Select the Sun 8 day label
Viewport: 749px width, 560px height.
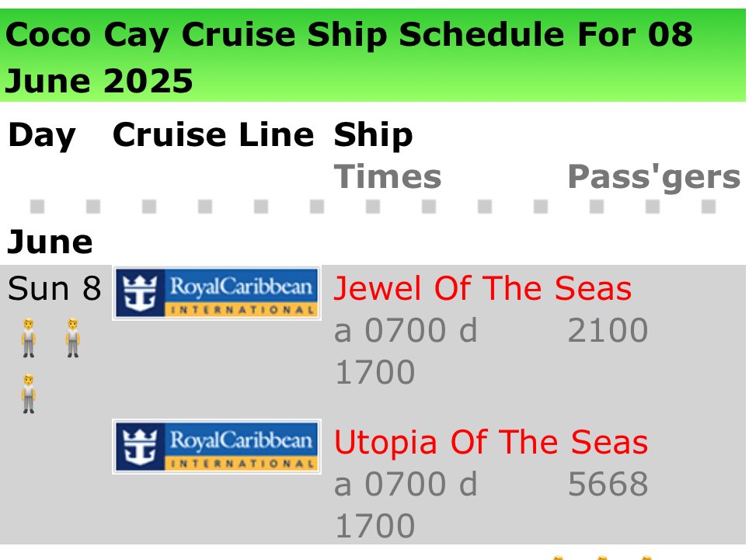pyautogui.click(x=54, y=288)
